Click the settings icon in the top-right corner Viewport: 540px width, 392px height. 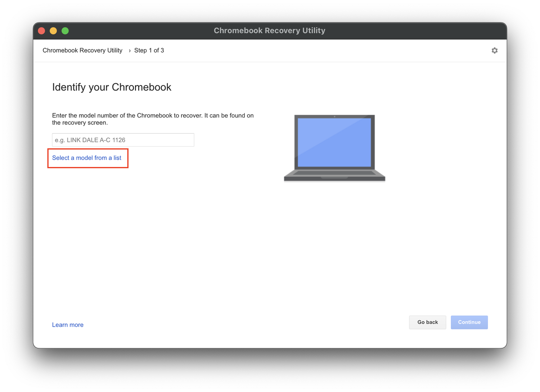click(x=495, y=50)
